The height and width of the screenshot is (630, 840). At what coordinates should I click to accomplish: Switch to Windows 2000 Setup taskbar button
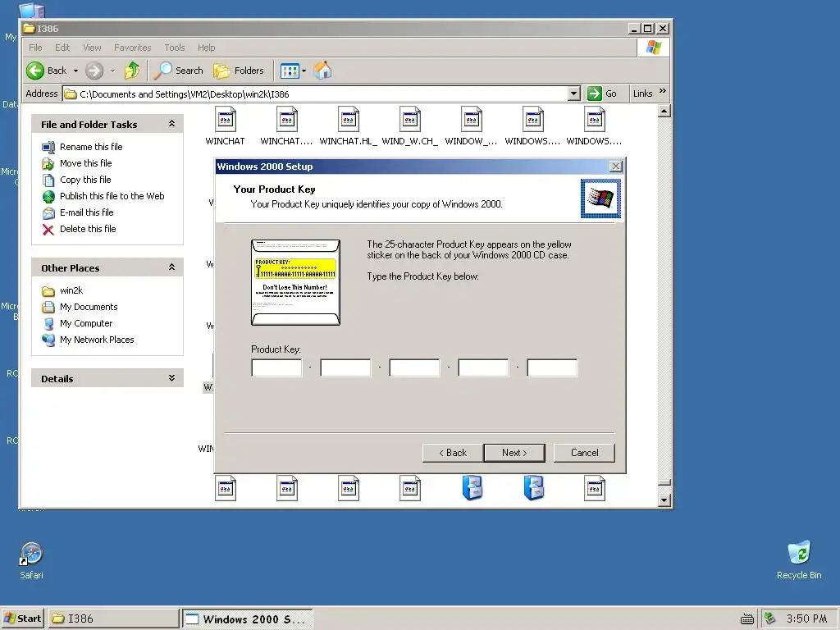pyautogui.click(x=248, y=619)
